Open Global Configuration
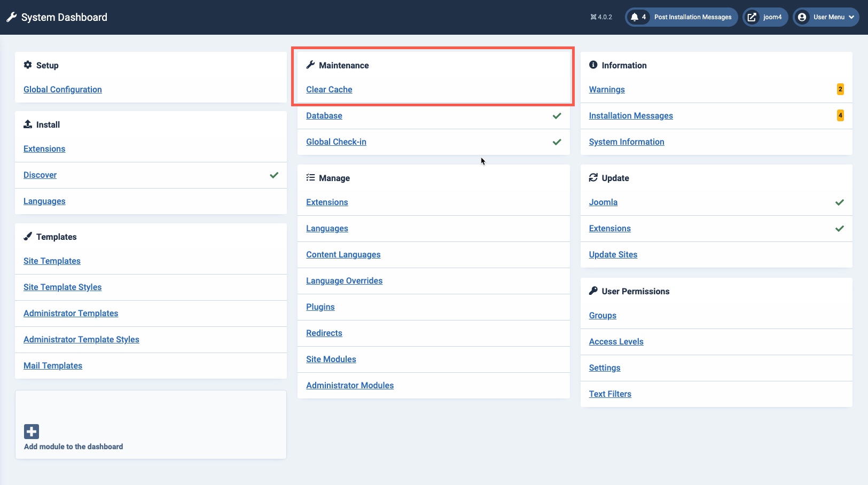The width and height of the screenshot is (868, 485). (62, 90)
